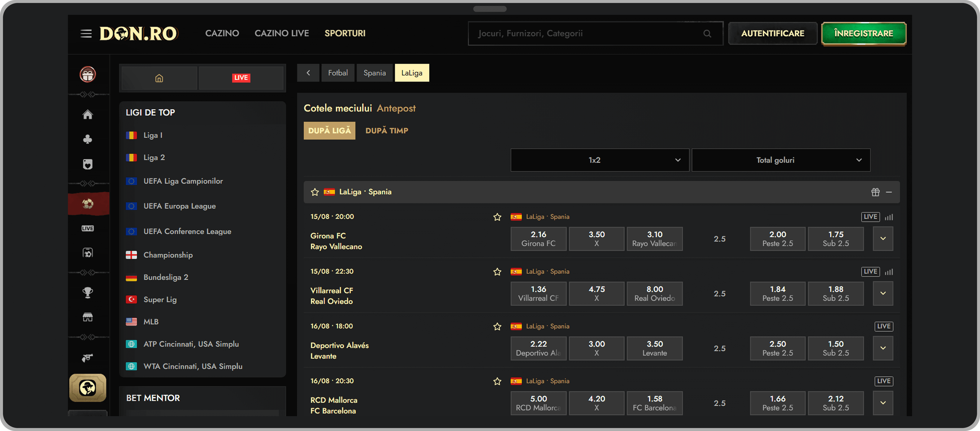This screenshot has width=980, height=431.
Task: Click LIVE badge on Girona FC match
Action: pyautogui.click(x=870, y=217)
